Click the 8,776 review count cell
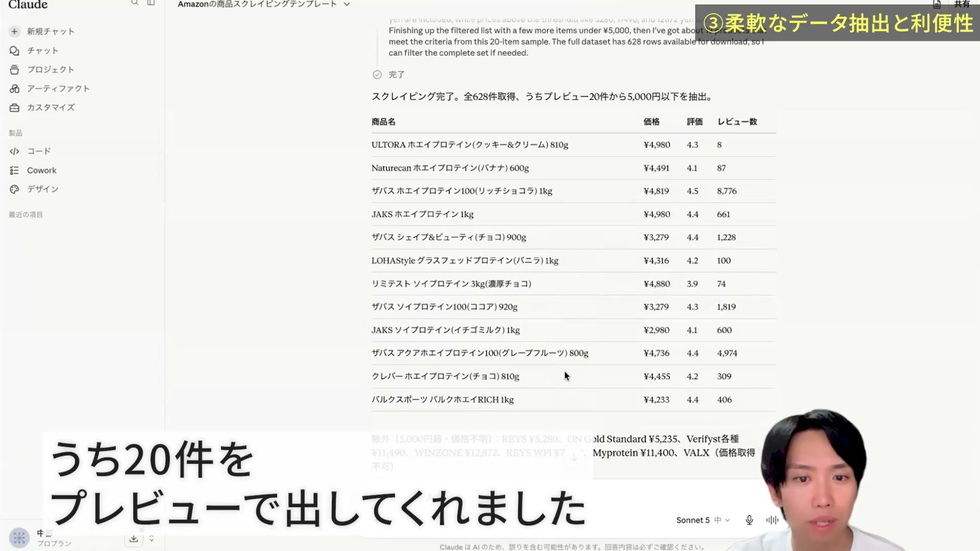This screenshot has width=980, height=551. click(x=727, y=191)
